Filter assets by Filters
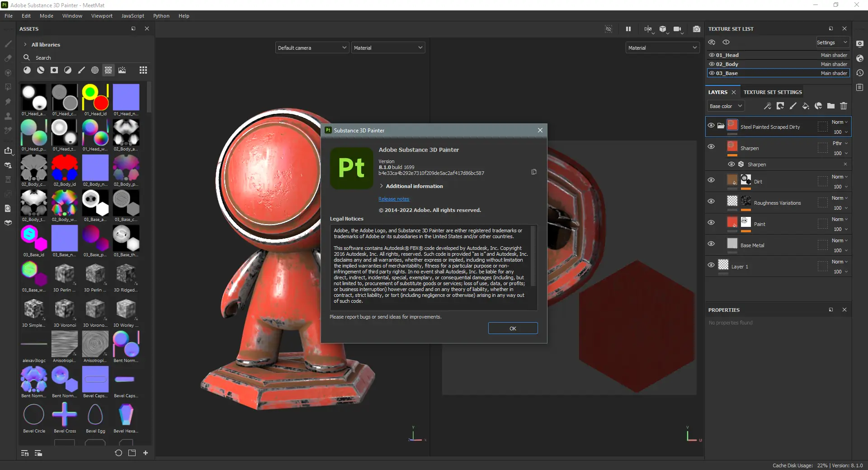 tap(68, 70)
